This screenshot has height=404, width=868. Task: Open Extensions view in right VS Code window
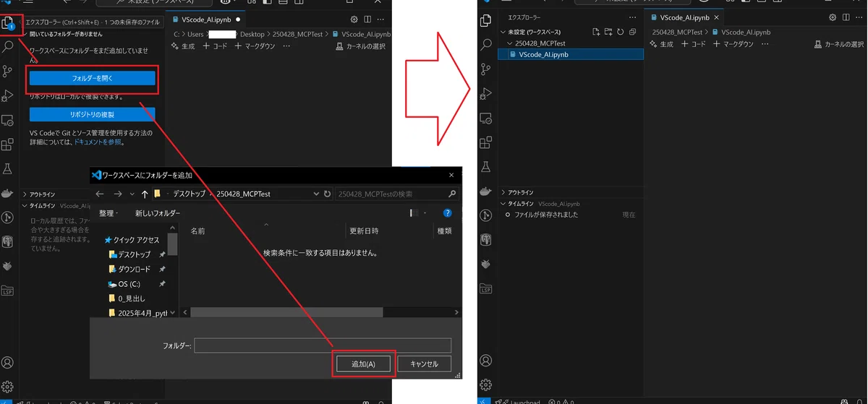click(x=486, y=142)
